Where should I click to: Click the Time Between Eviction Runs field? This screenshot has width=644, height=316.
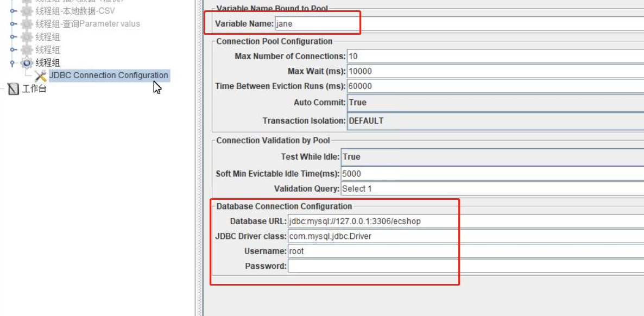pos(494,86)
